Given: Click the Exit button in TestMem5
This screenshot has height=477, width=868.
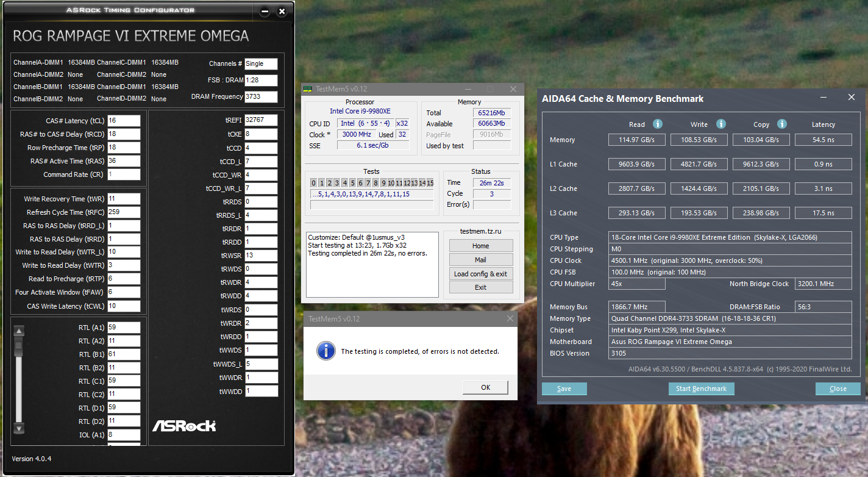Looking at the screenshot, I should (481, 287).
